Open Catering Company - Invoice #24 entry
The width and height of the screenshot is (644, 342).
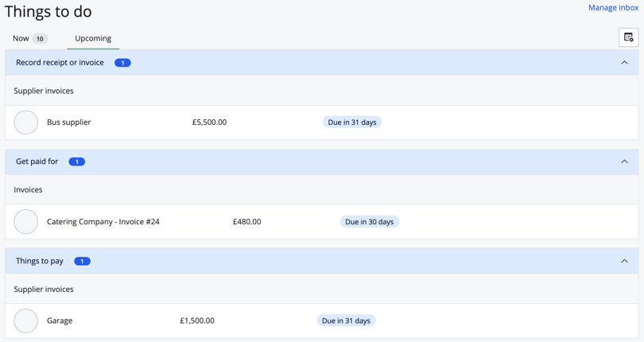pyautogui.click(x=103, y=222)
